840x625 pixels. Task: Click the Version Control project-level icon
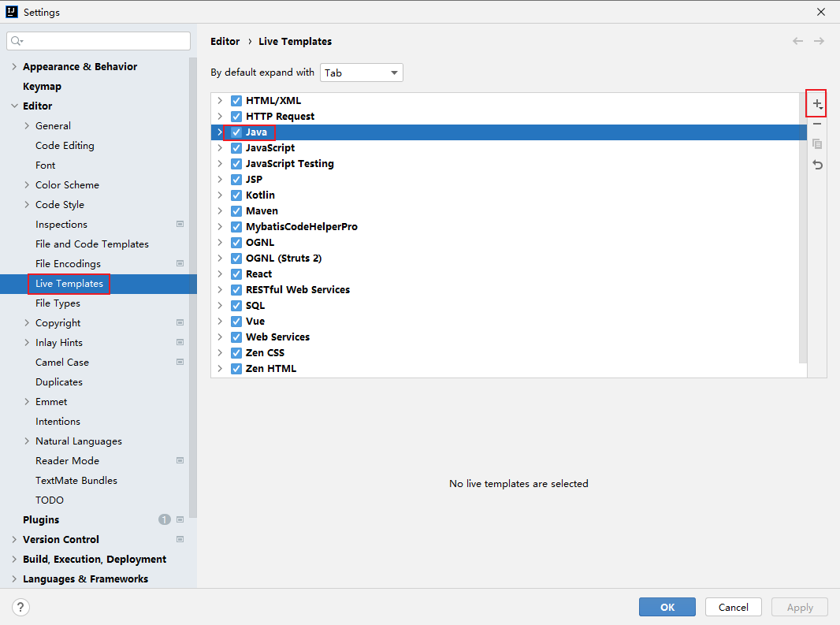tap(180, 539)
